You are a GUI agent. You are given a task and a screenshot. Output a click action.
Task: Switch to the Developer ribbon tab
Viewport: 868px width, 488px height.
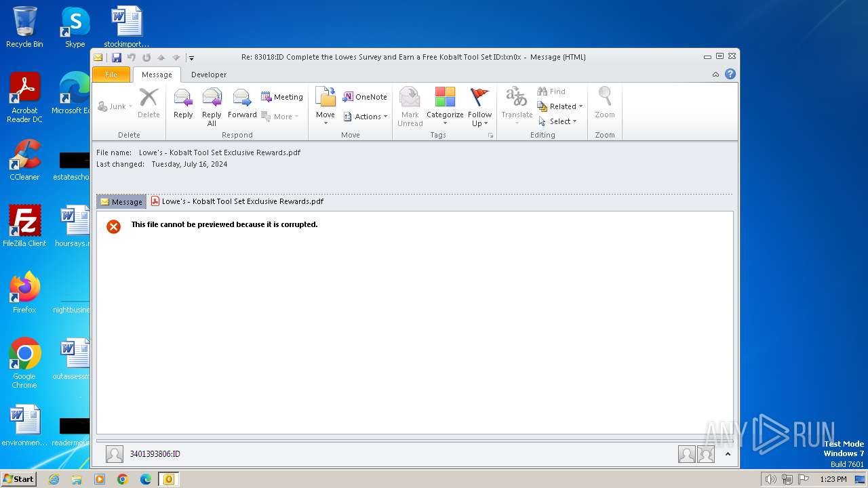point(209,75)
